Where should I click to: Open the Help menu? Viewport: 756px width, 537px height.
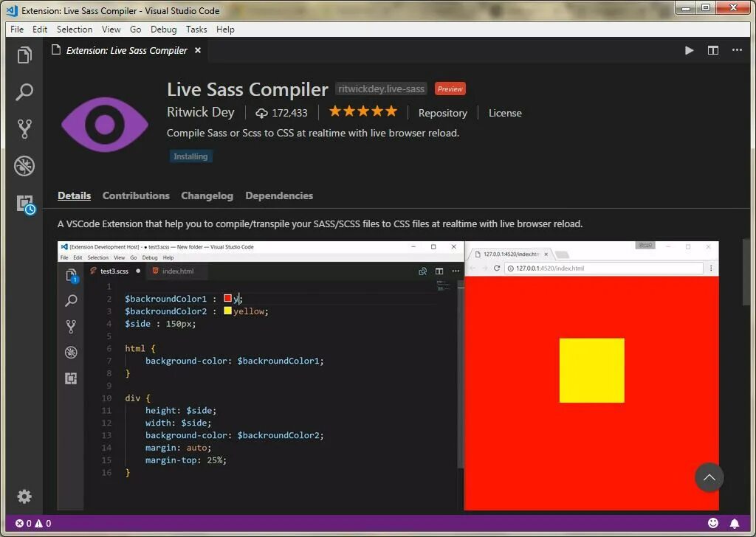tap(225, 30)
